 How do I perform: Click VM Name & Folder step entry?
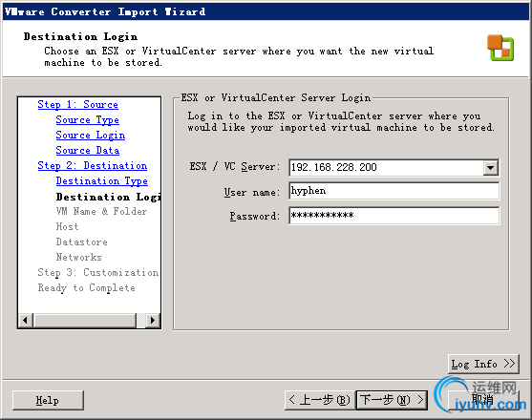coord(101,211)
